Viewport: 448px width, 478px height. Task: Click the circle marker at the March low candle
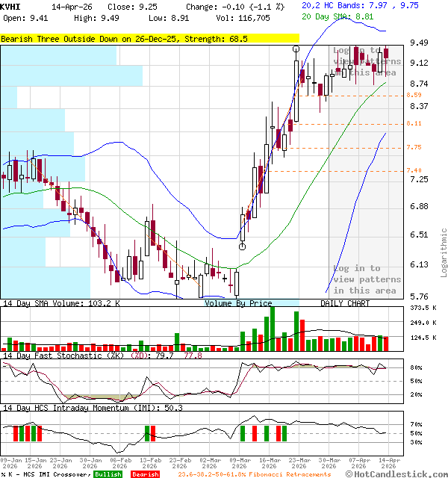242,246
